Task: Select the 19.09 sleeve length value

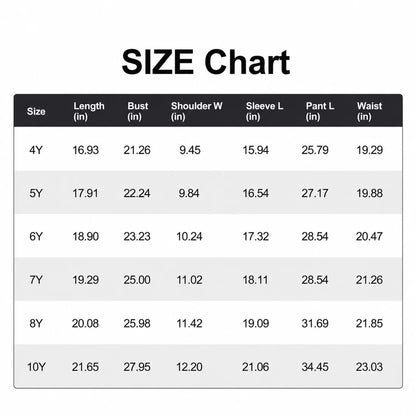Action: [x=256, y=323]
